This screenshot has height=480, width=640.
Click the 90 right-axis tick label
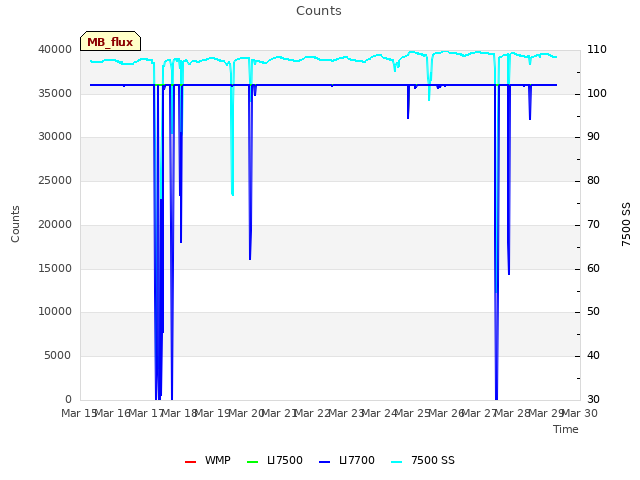[593, 137]
